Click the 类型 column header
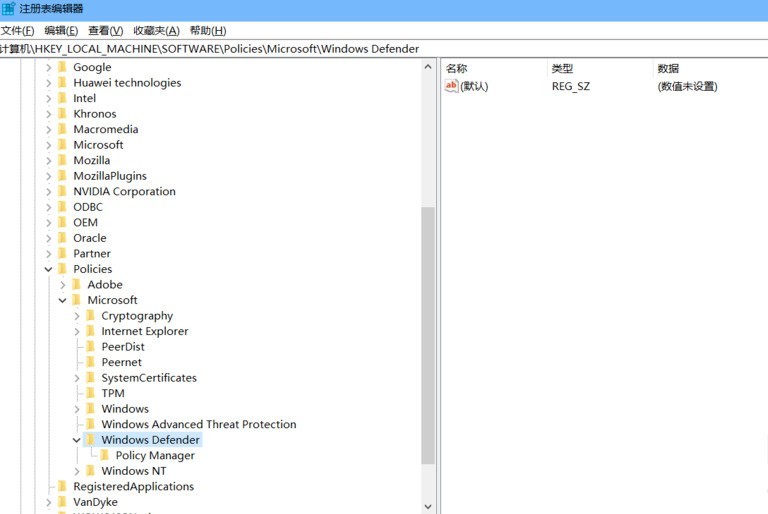Image resolution: width=768 pixels, height=514 pixels. pyautogui.click(x=562, y=68)
